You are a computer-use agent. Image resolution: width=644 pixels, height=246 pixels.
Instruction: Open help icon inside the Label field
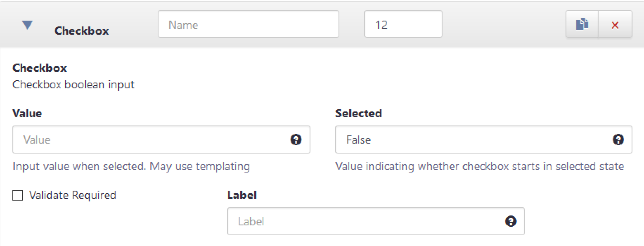pos(511,221)
